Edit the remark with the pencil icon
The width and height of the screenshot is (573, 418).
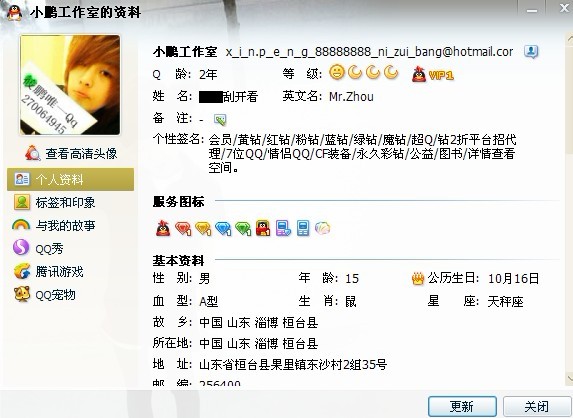point(220,119)
